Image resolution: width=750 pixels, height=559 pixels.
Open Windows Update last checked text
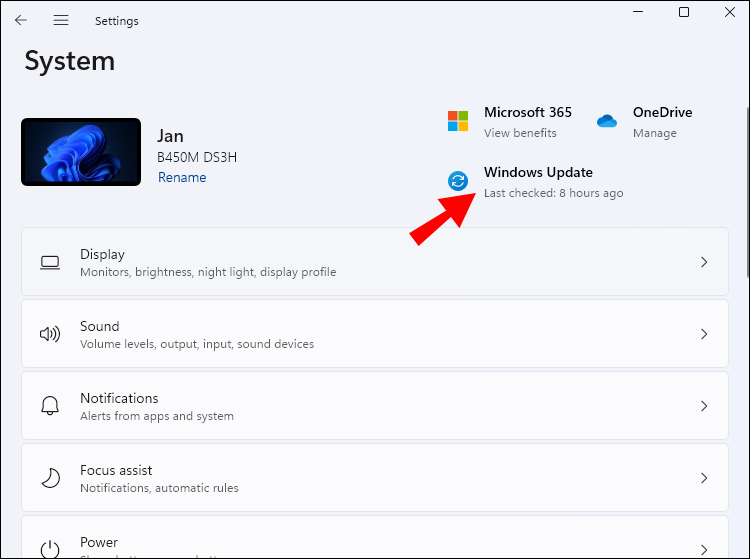(553, 193)
